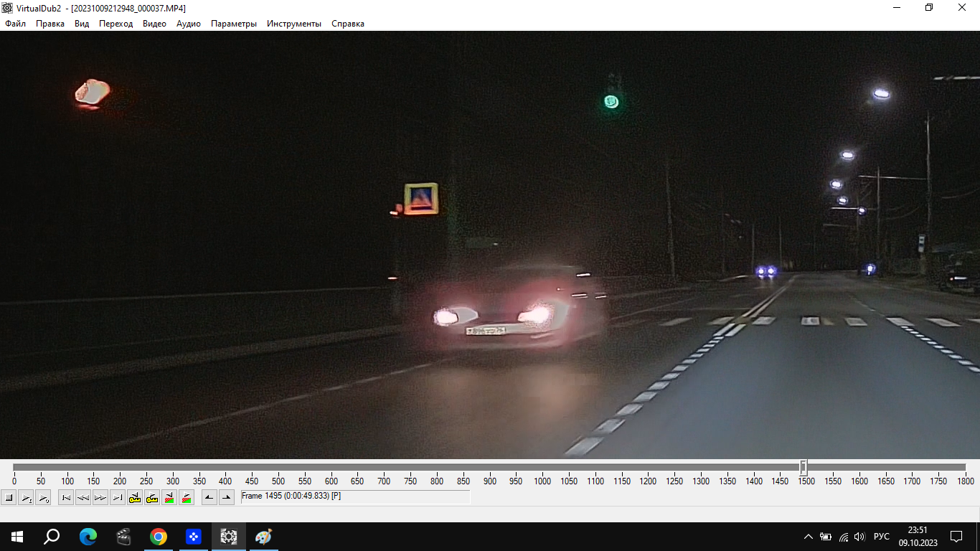Open the Инструменты menu
Viewport: 980px width, 551px height.
click(x=294, y=24)
